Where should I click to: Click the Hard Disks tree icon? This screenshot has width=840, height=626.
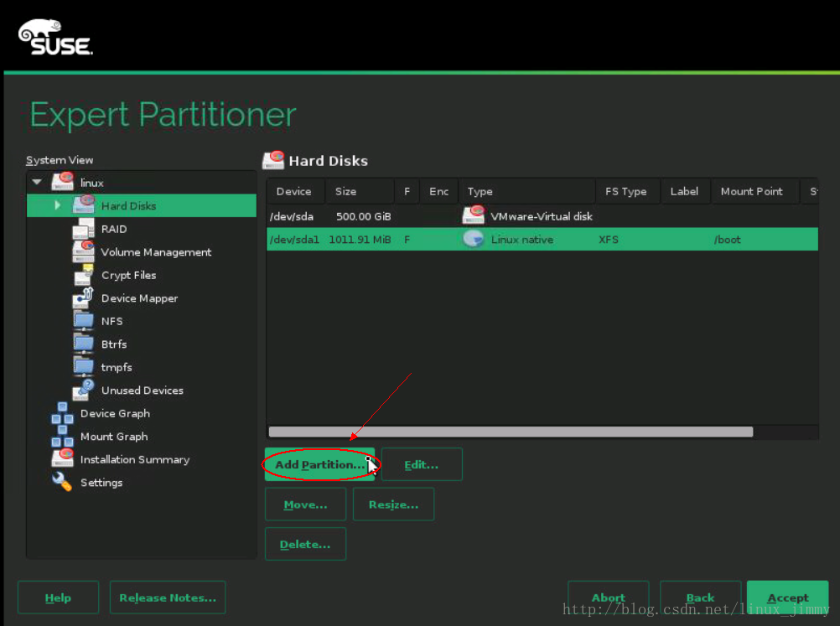tap(84, 205)
